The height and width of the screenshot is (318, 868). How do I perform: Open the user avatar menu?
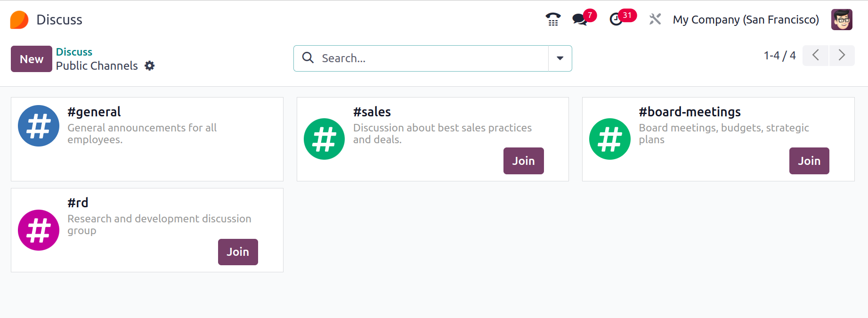(842, 19)
